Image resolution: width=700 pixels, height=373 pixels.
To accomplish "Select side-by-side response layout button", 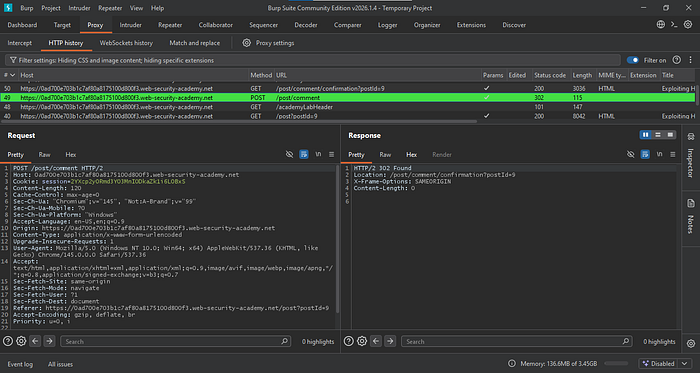I will tap(646, 135).
